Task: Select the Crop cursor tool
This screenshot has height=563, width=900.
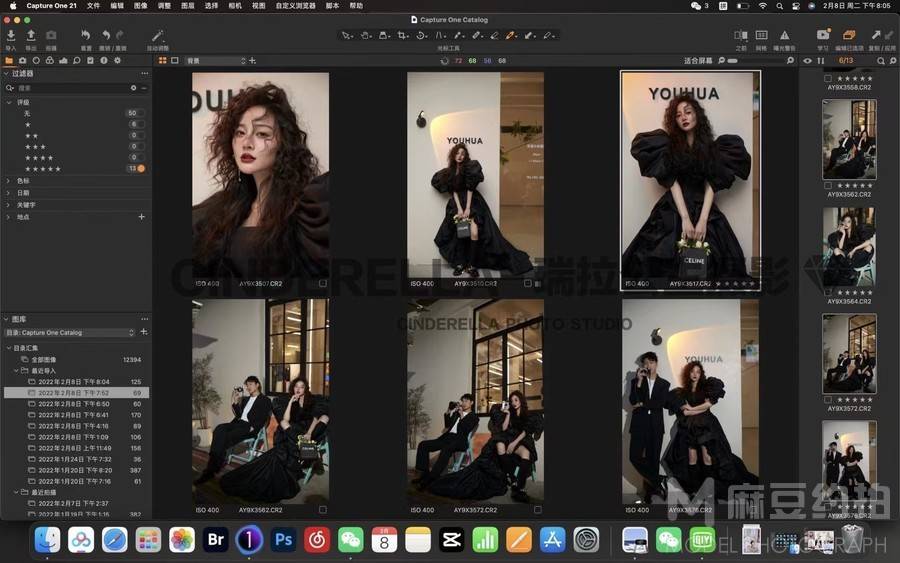Action: pyautogui.click(x=402, y=36)
